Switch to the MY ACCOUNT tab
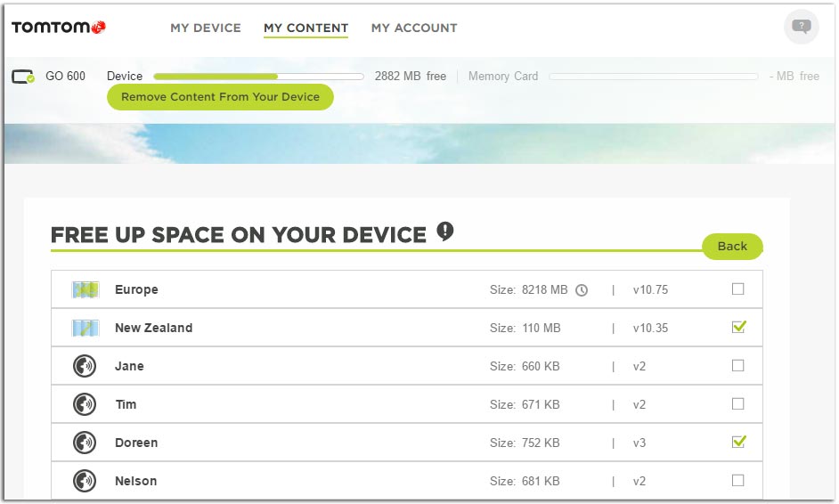The height and width of the screenshot is (504, 839). coord(414,28)
